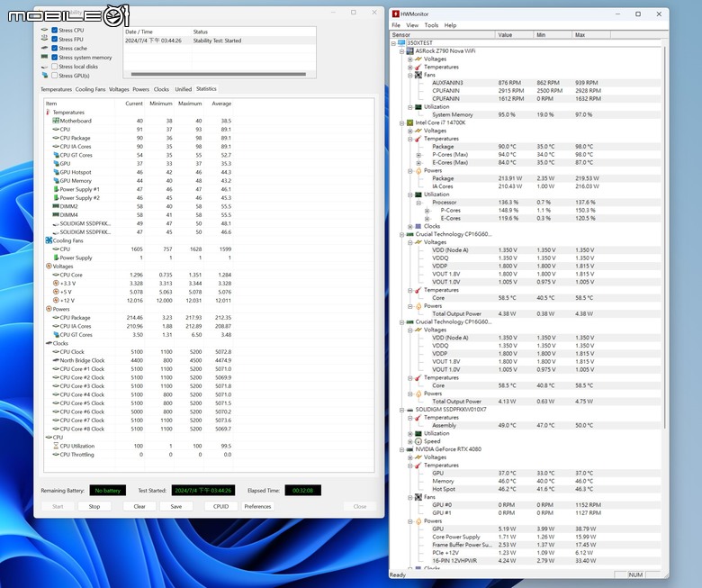Viewport: 702px width, 588px height.
Task: Click the Temperatures icon under NVIDIA GeForce RTX 4080
Action: pyautogui.click(x=418, y=466)
